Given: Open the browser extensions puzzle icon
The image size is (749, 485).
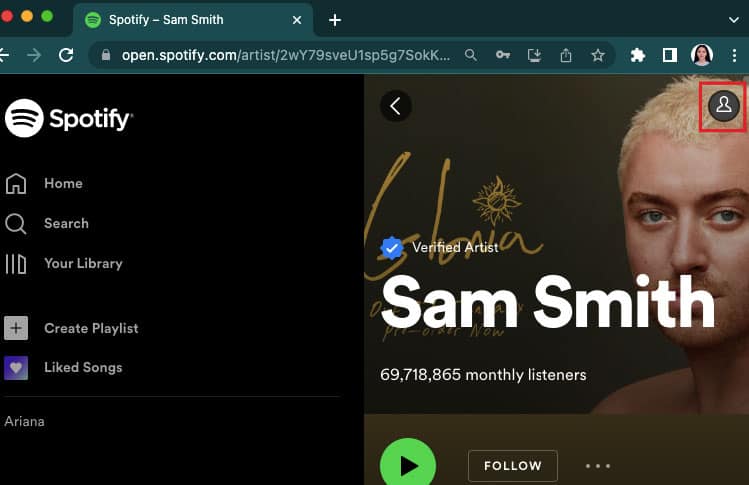Looking at the screenshot, I should pyautogui.click(x=638, y=55).
